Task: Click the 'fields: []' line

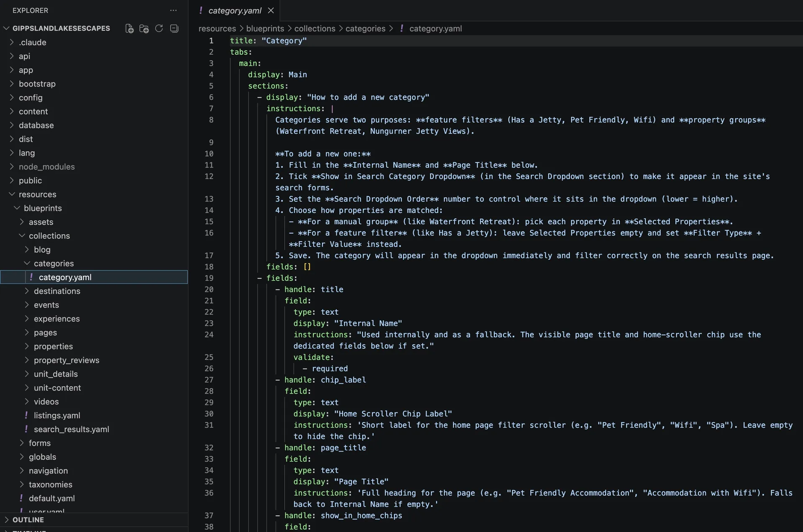Action: coord(289,266)
